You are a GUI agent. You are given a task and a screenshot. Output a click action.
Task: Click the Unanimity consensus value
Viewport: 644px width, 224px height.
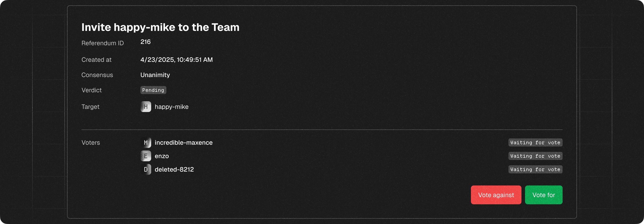click(155, 75)
